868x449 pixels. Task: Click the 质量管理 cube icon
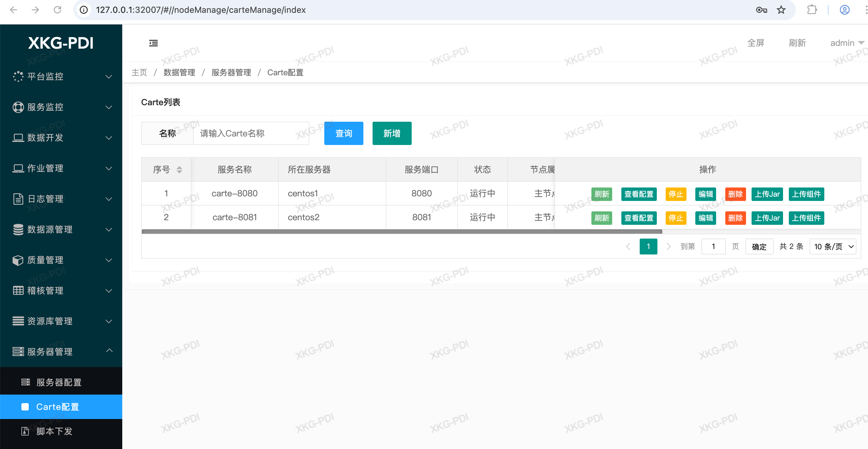point(18,260)
